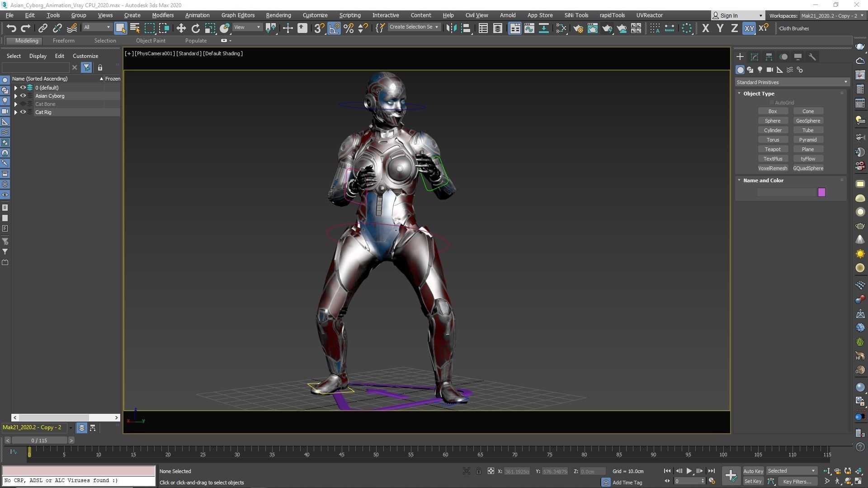Toggle the Auto Key button
This screenshot has width=868, height=488.
(x=753, y=471)
